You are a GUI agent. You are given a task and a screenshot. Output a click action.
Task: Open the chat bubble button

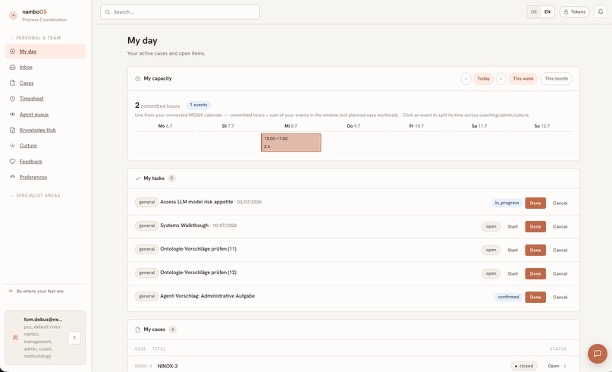597,354
